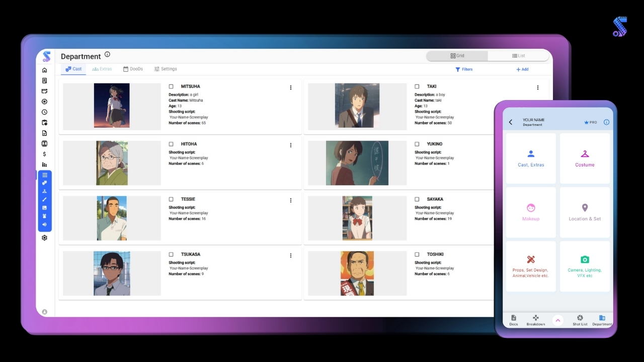Click the info icon beside Department title
The image size is (644, 362).
point(107,54)
